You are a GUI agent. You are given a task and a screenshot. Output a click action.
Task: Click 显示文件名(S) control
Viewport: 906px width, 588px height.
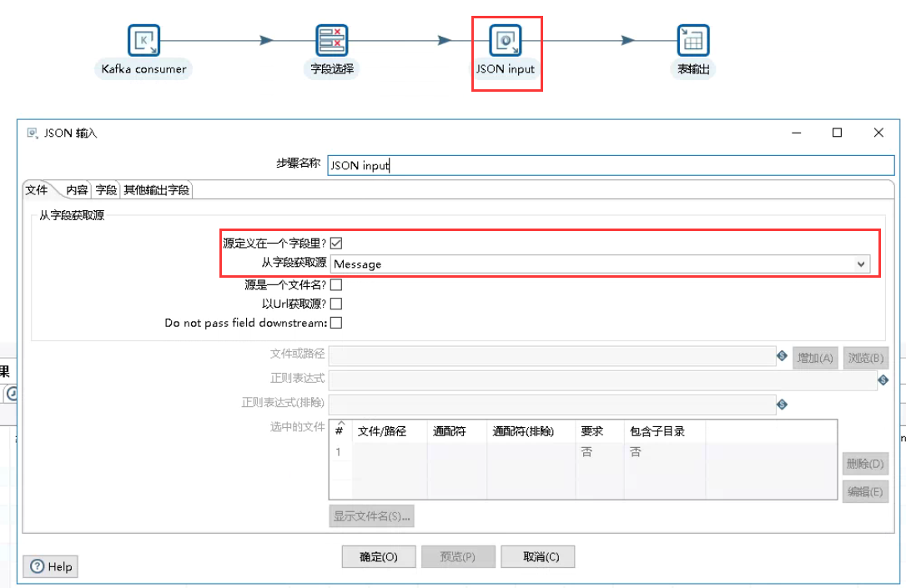coord(373,515)
